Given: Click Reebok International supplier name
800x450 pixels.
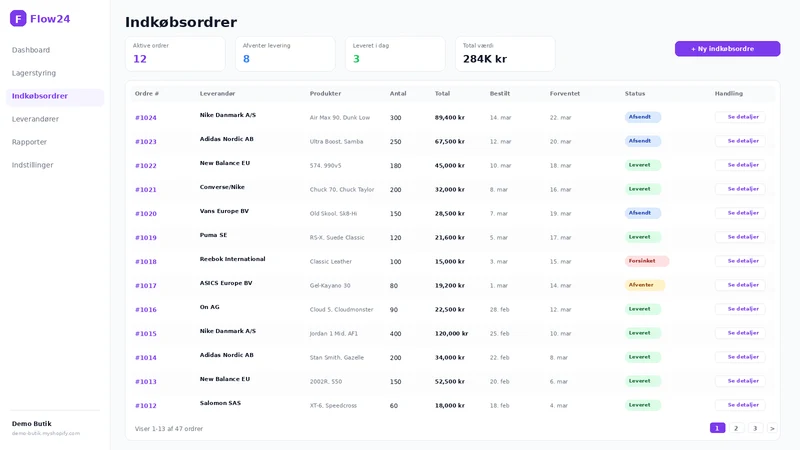Looking at the screenshot, I should 232,259.
